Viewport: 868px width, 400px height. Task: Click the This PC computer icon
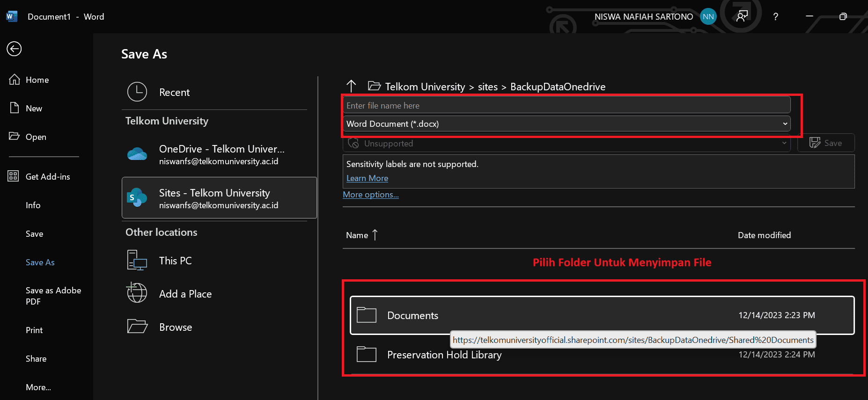point(137,260)
